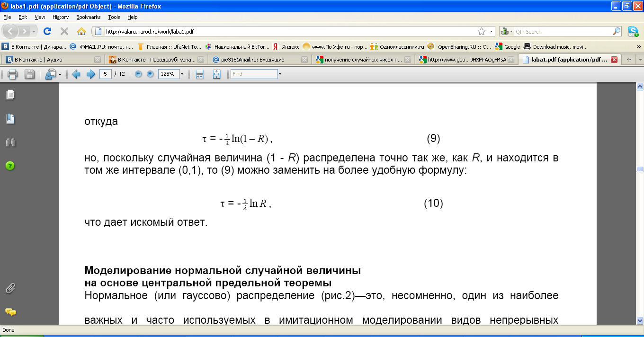
Task: Fit the whole page in window
Action: coord(217,74)
